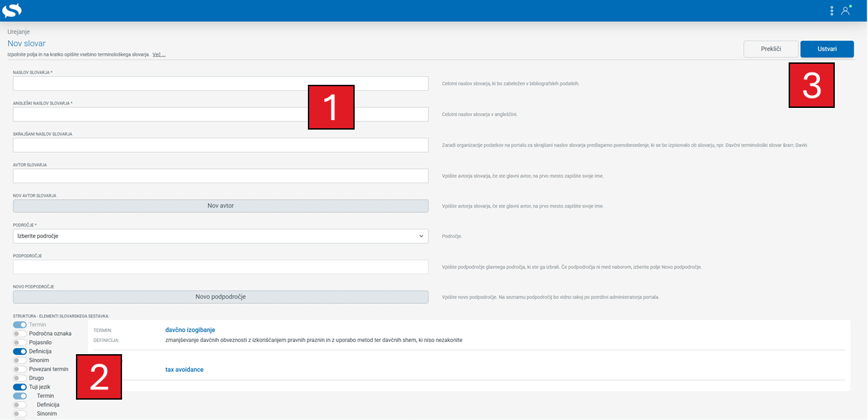The image size is (868, 420).
Task: Open the 'Izberite področje' dropdown
Action: click(220, 236)
